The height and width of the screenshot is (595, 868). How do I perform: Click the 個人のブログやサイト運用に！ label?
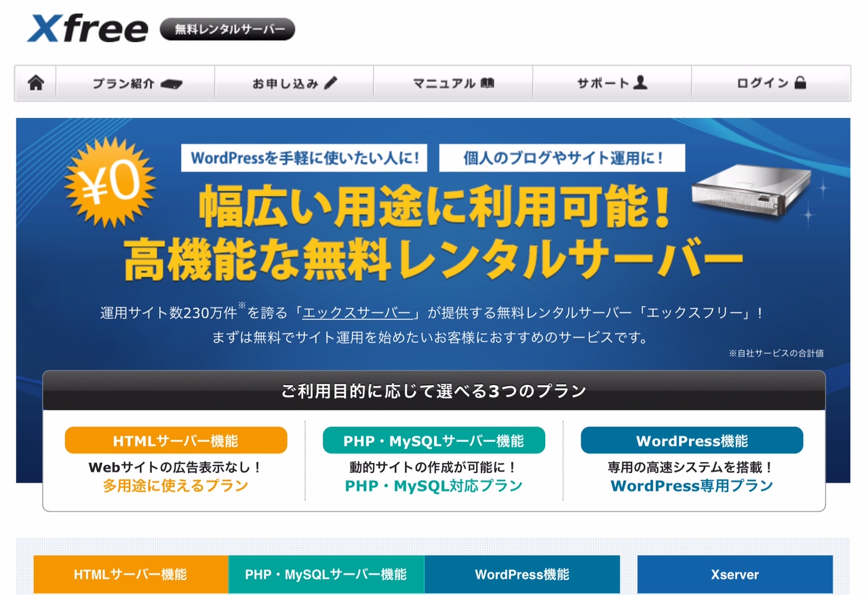tap(562, 158)
